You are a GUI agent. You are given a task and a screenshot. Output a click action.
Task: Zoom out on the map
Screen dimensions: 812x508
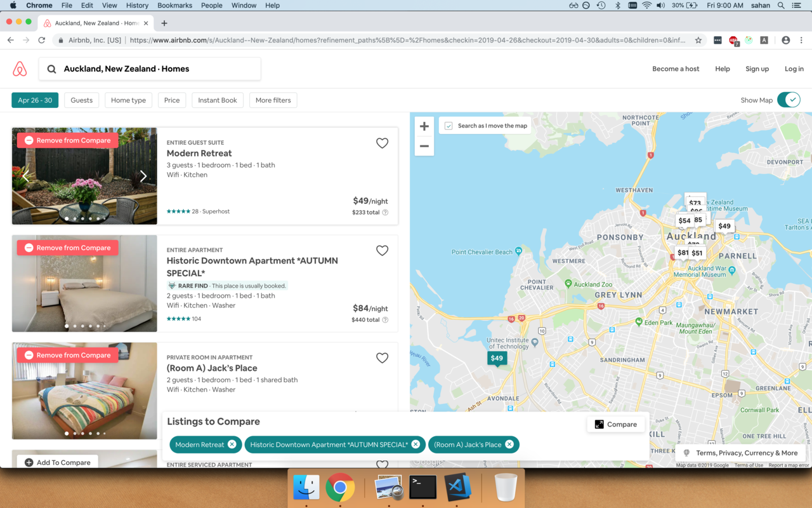(424, 147)
